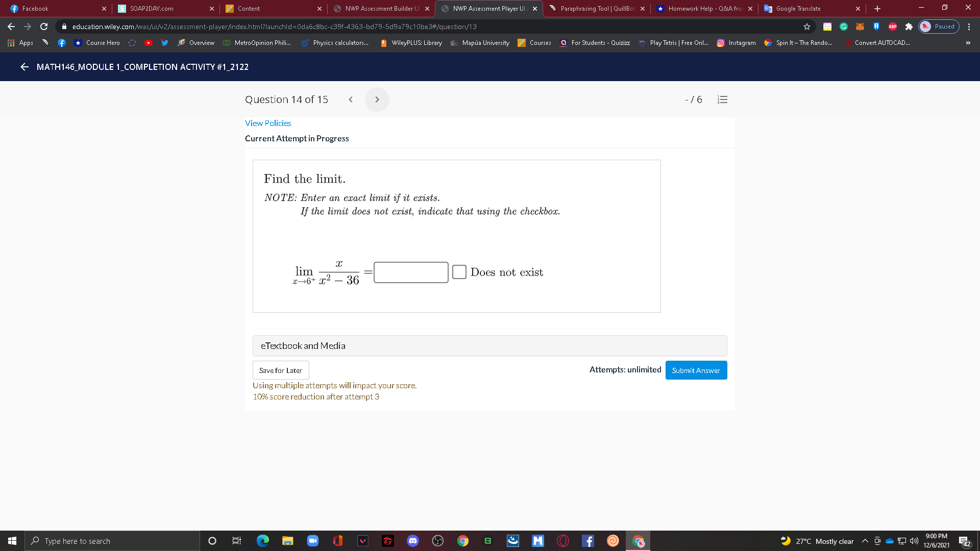980x551 pixels.
Task: Click the Submit Answer button
Action: tap(696, 370)
